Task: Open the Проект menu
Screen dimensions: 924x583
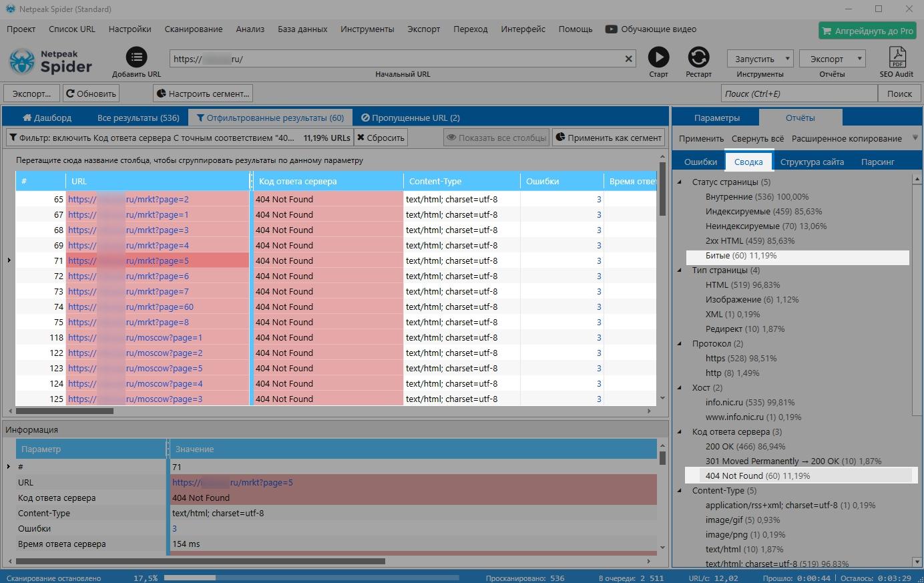Action: coord(21,29)
